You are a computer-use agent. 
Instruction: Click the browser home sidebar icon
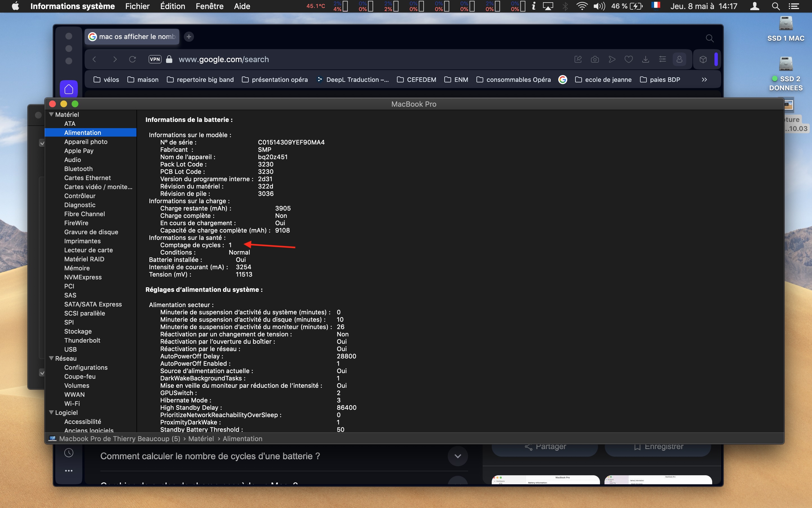click(69, 89)
